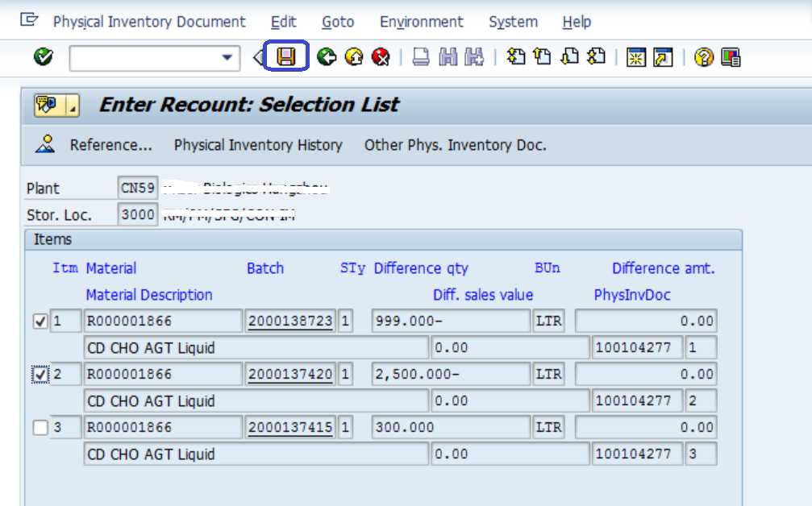Click the yellow Exit icon
The width and height of the screenshot is (812, 506).
click(x=354, y=57)
